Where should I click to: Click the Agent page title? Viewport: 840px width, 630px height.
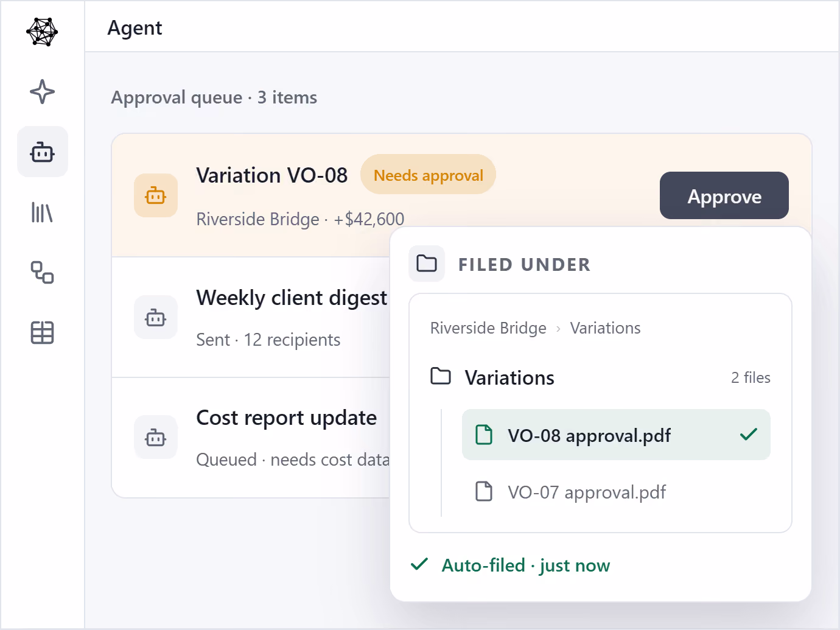(135, 28)
